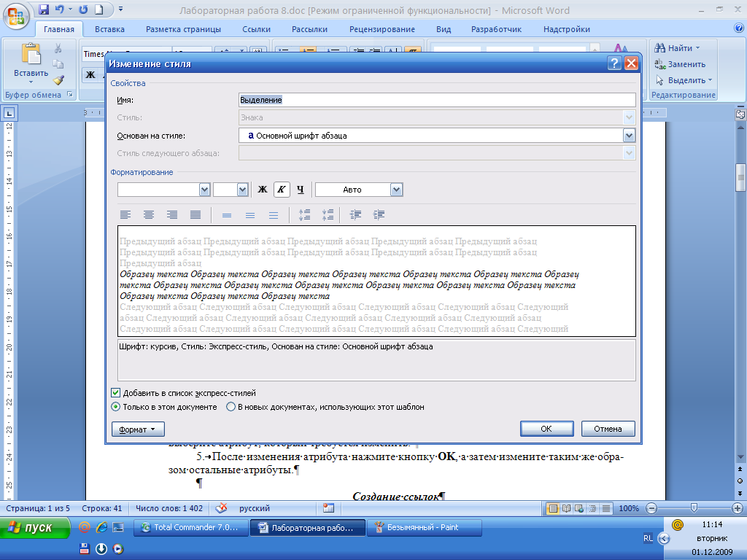
Task: Set double line spacing in dialog
Action: point(274,215)
